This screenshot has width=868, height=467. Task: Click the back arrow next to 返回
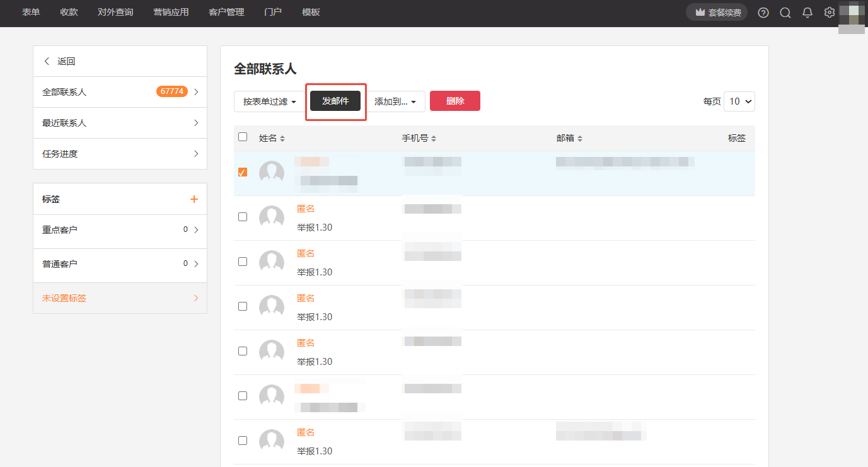pos(47,61)
